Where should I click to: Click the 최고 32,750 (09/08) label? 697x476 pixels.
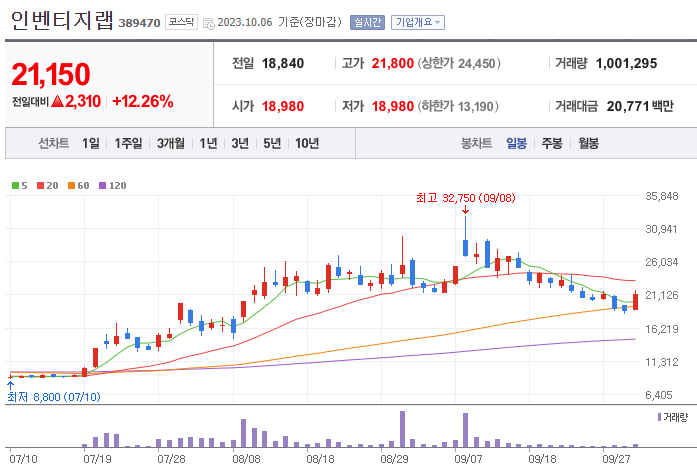(466, 198)
